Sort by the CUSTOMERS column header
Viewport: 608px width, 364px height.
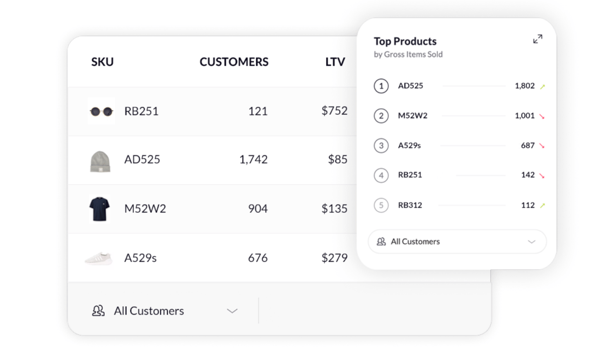pos(234,62)
